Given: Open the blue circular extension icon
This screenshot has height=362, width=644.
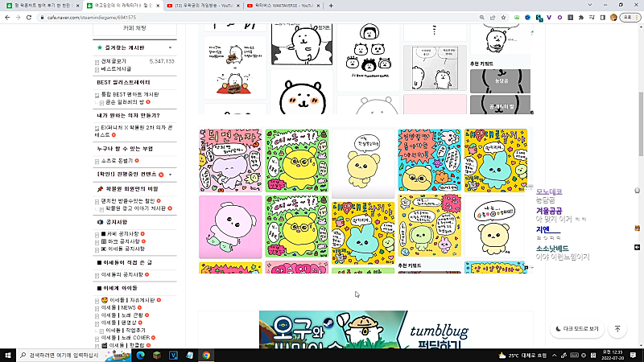Looking at the screenshot, I should (x=528, y=18).
